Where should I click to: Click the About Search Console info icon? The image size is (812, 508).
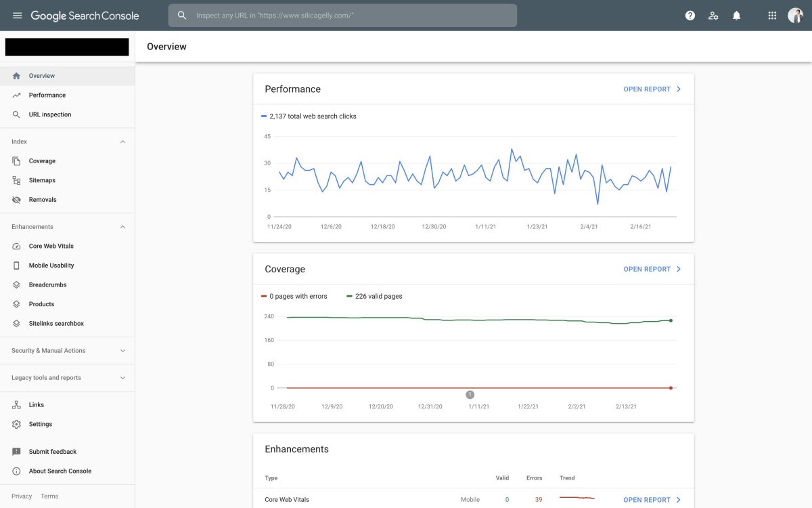coord(16,471)
